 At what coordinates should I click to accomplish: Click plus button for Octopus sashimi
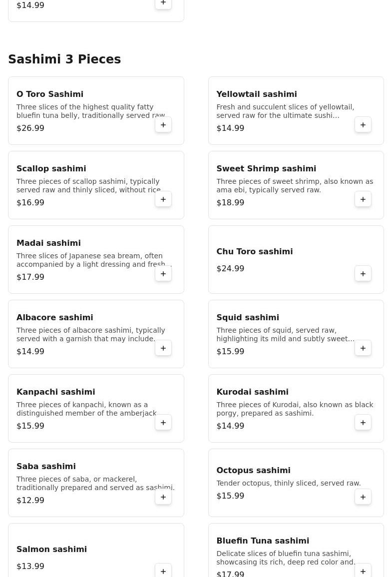(x=363, y=497)
